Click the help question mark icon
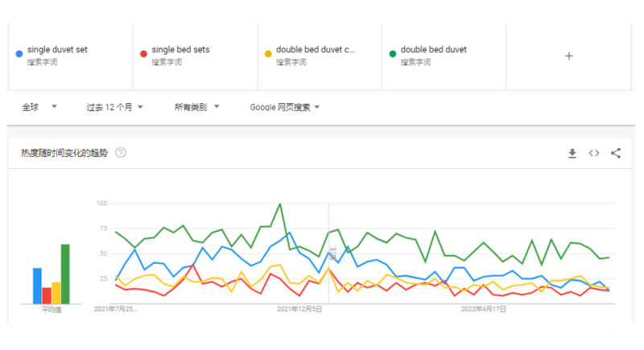This screenshot has height=350, width=644. [121, 153]
